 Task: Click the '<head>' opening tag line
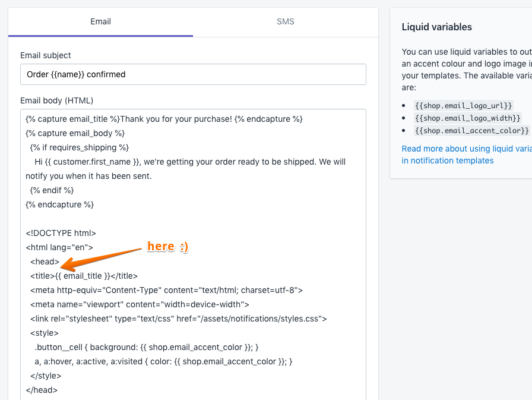pyautogui.click(x=45, y=262)
